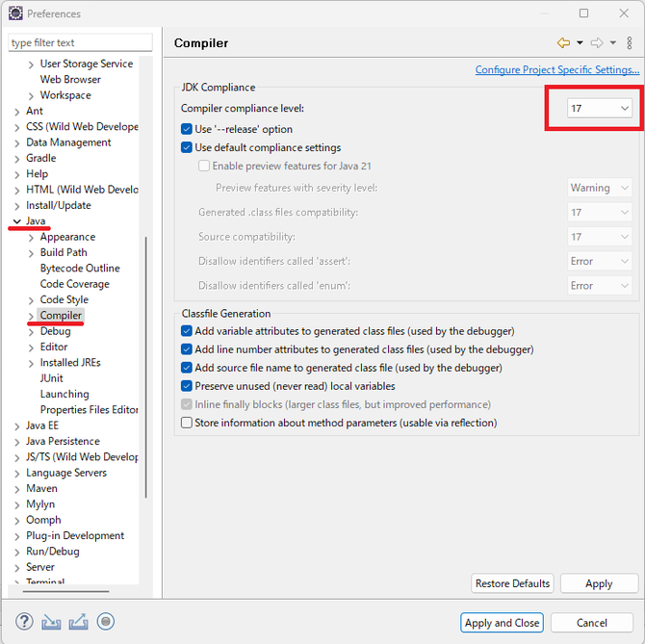Select Web Browser in the tree
This screenshot has height=644, width=645.
(x=70, y=79)
